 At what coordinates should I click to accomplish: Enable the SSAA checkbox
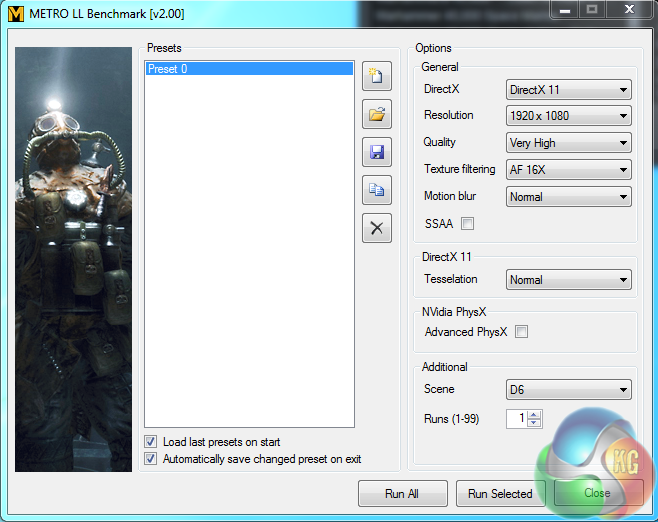pyautogui.click(x=467, y=224)
